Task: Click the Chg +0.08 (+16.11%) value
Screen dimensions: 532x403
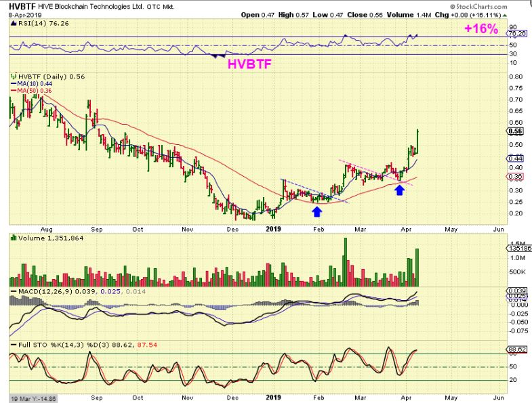Action: pyautogui.click(x=468, y=15)
